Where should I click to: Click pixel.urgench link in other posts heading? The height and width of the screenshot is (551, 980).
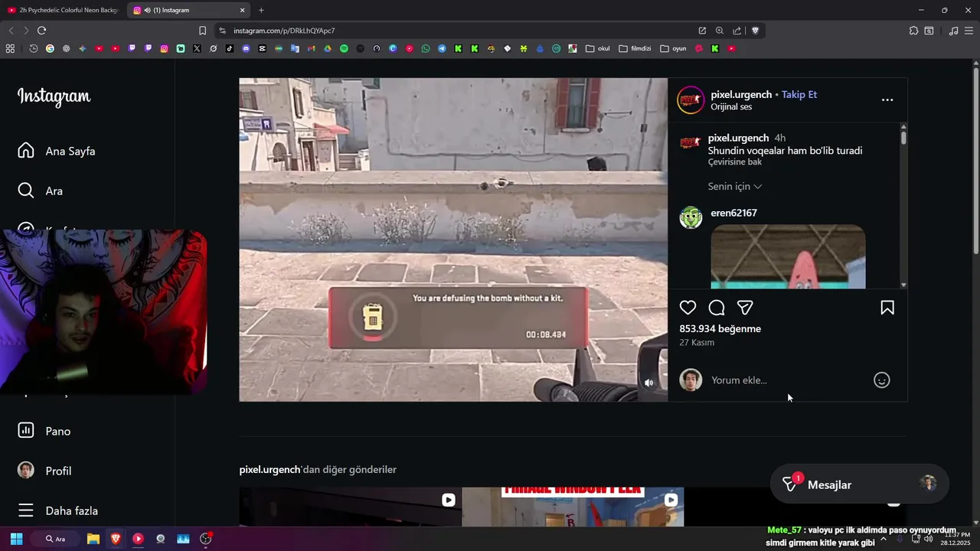(x=269, y=469)
